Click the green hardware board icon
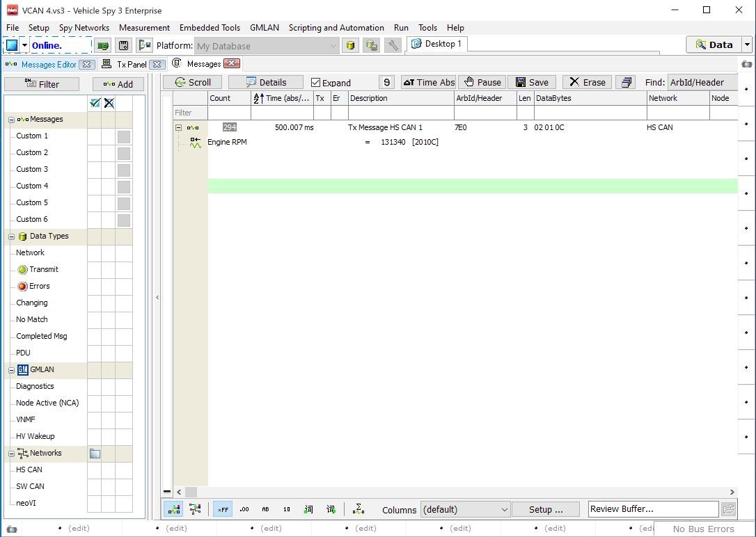Image resolution: width=756 pixels, height=537 pixels. click(x=103, y=46)
